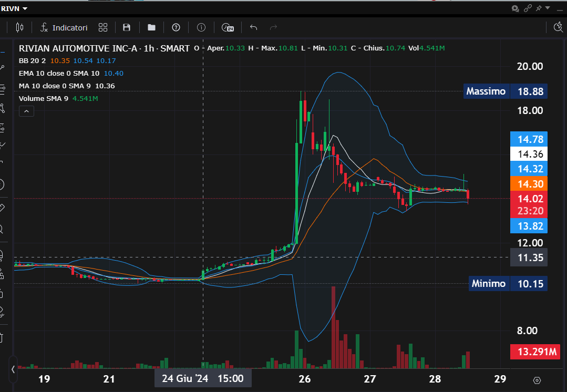Open saved charts with the folder icon
Screen dimensions: 567x392
click(151, 27)
